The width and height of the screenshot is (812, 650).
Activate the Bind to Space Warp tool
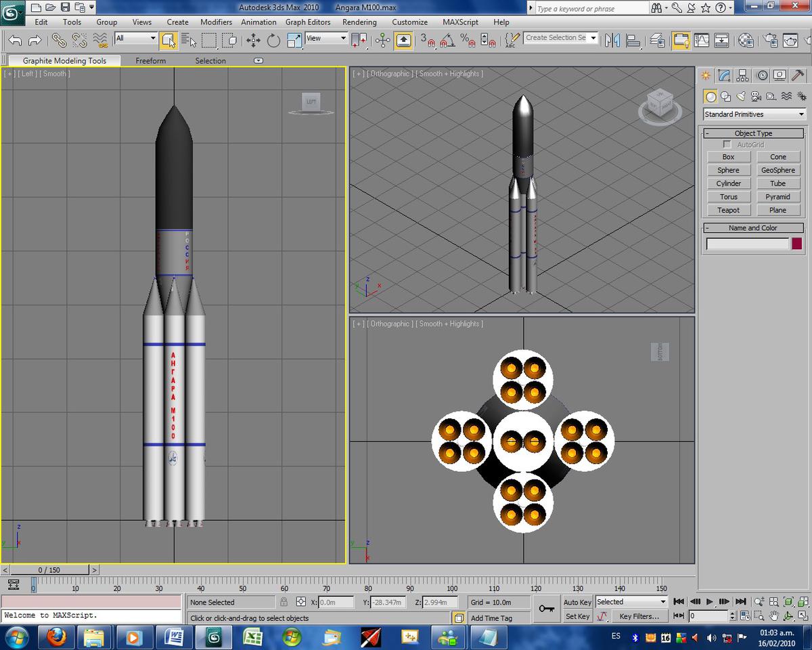pyautogui.click(x=100, y=41)
